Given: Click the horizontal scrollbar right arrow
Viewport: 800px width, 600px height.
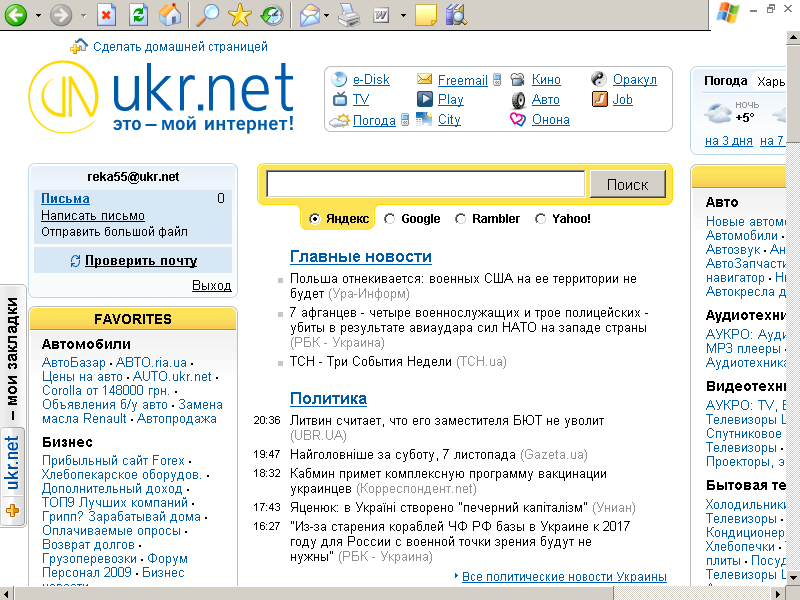Looking at the screenshot, I should 779,593.
